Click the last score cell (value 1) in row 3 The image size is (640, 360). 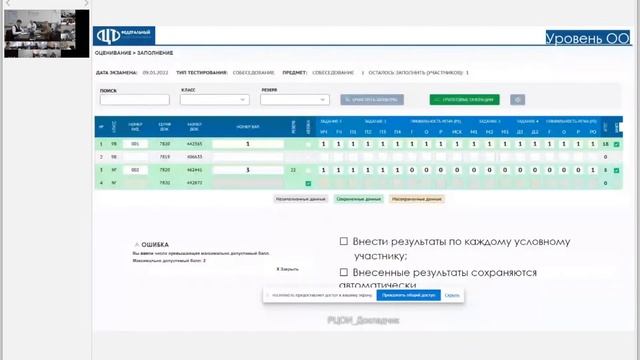point(593,170)
